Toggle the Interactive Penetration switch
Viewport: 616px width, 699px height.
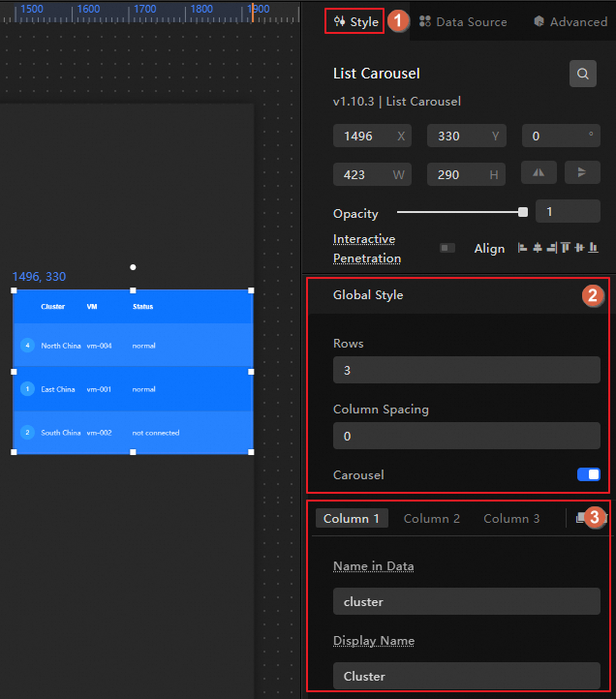[447, 248]
